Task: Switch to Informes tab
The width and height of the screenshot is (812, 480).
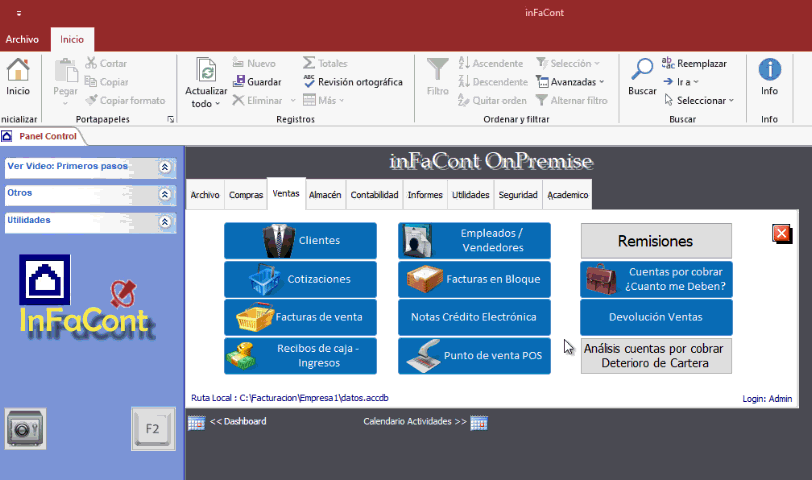Action: coord(425,195)
